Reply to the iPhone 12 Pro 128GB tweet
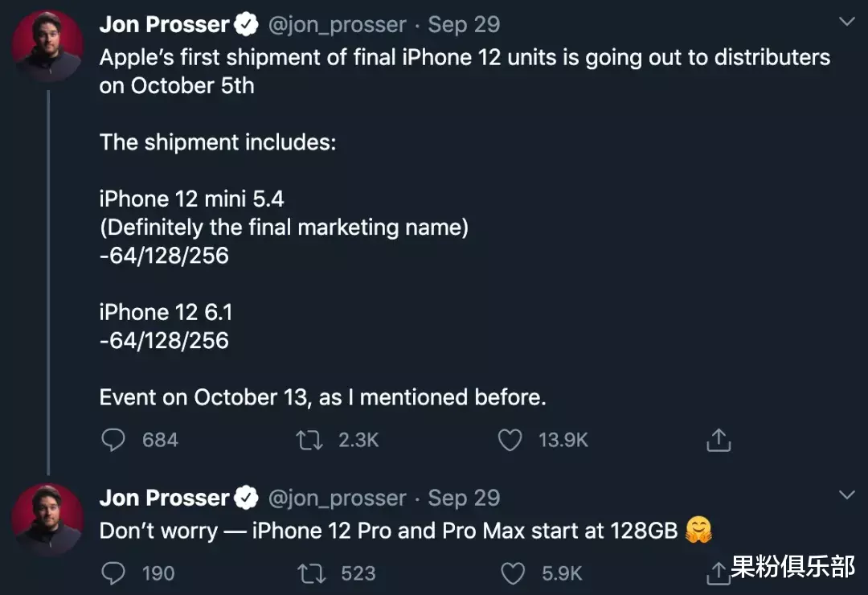The width and height of the screenshot is (868, 595). tap(113, 573)
